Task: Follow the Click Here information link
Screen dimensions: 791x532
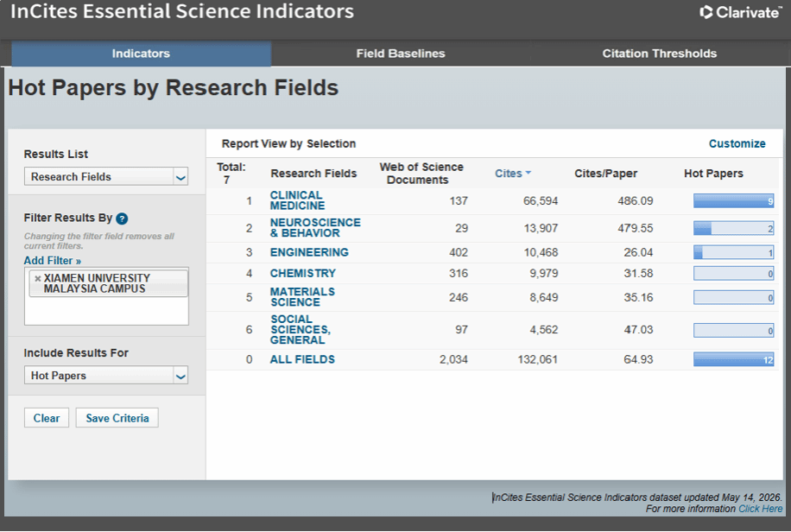Action: (760, 509)
